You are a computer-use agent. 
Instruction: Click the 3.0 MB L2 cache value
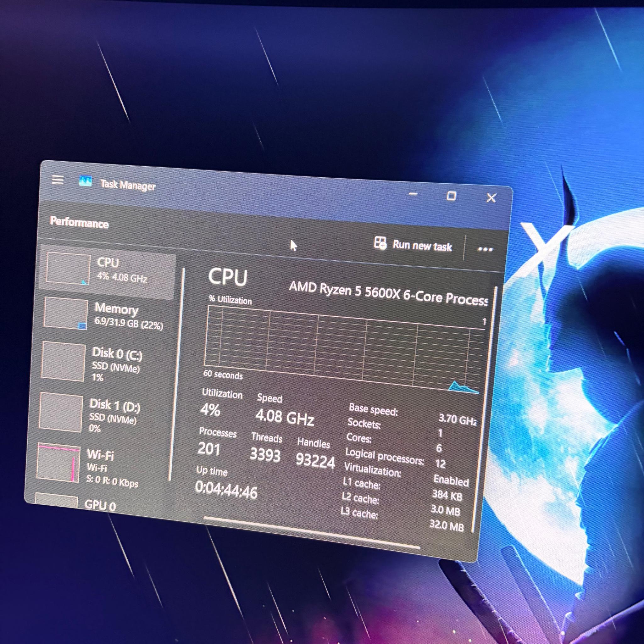(x=446, y=510)
